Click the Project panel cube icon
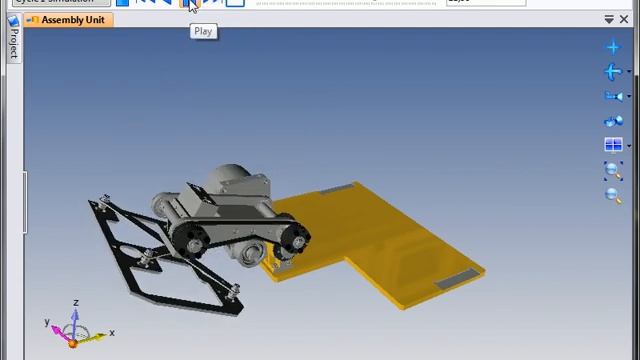Screen dimensions: 640x360 [14, 21]
